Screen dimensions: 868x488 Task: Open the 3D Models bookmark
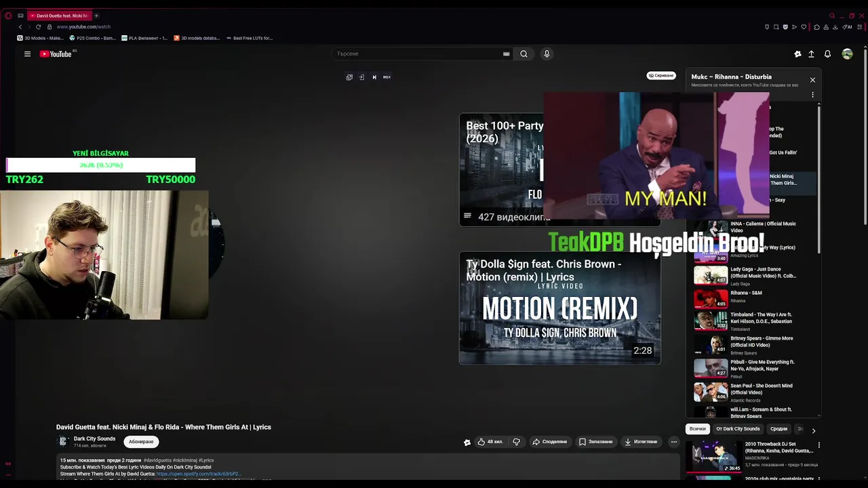[x=39, y=38]
